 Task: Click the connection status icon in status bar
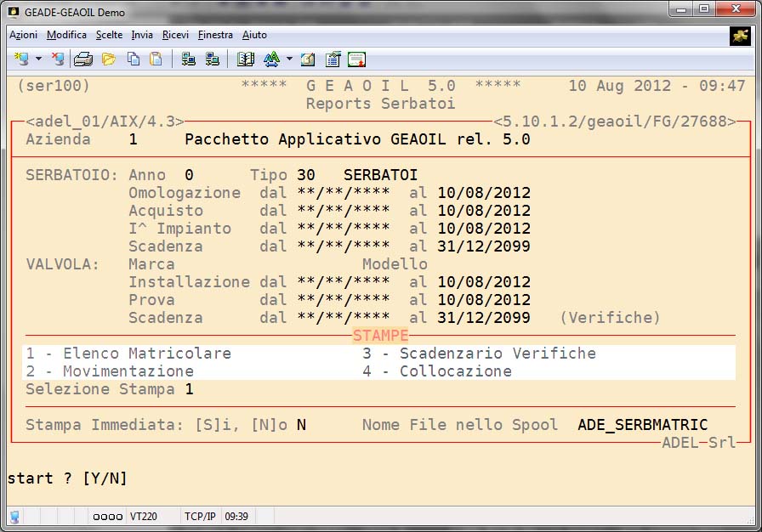point(14,516)
